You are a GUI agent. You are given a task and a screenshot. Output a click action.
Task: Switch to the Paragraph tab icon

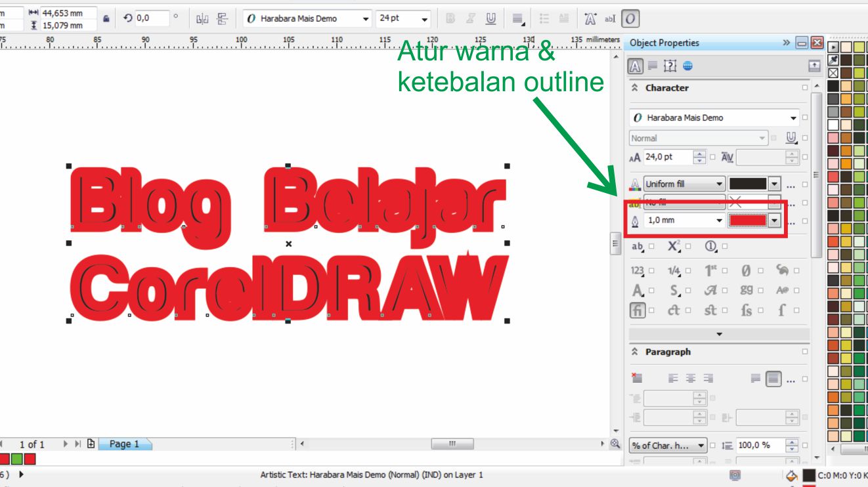(653, 66)
